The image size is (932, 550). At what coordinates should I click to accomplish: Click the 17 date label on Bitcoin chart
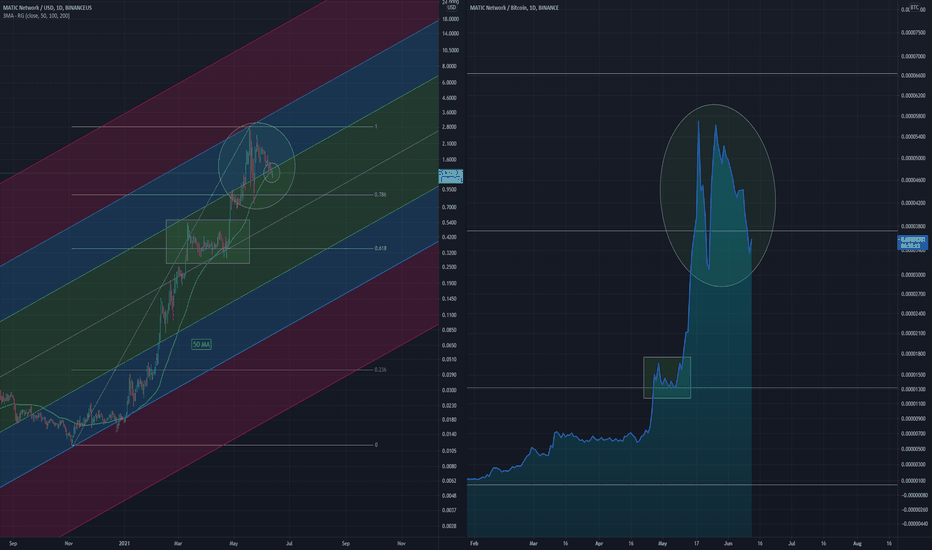696,543
